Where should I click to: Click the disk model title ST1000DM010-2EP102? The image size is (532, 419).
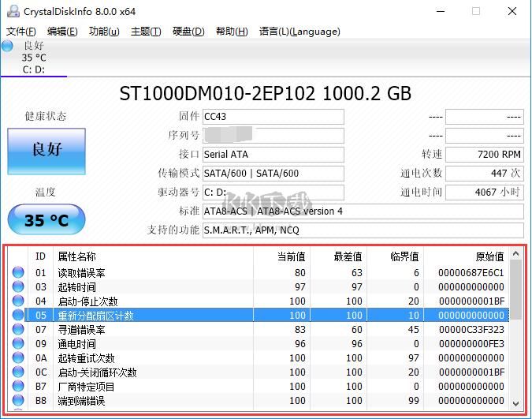tap(218, 93)
